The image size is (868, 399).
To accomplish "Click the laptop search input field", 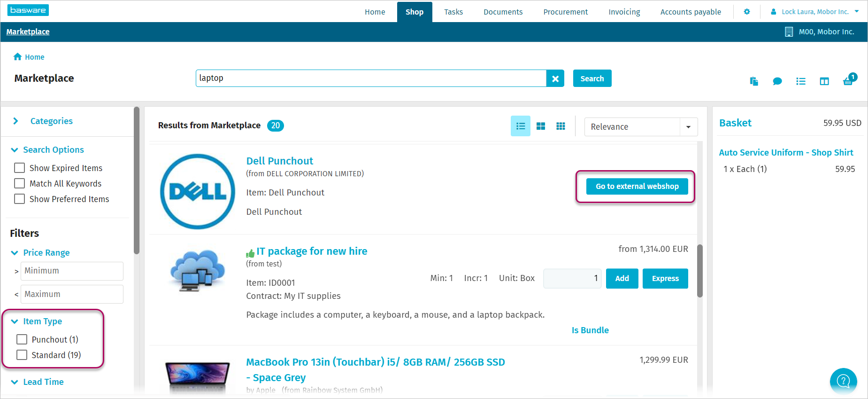I will click(371, 78).
